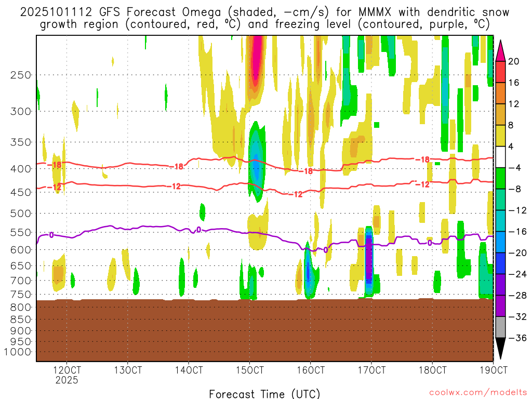
Task: Click the green colorbar segment between -8 and -4
Action: coord(500,179)
